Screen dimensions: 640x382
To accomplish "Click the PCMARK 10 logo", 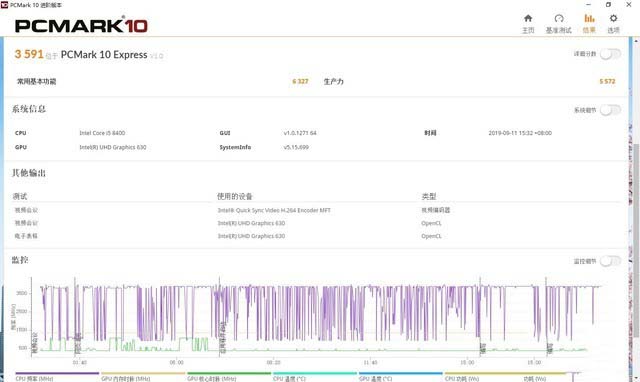I will 81,25.
